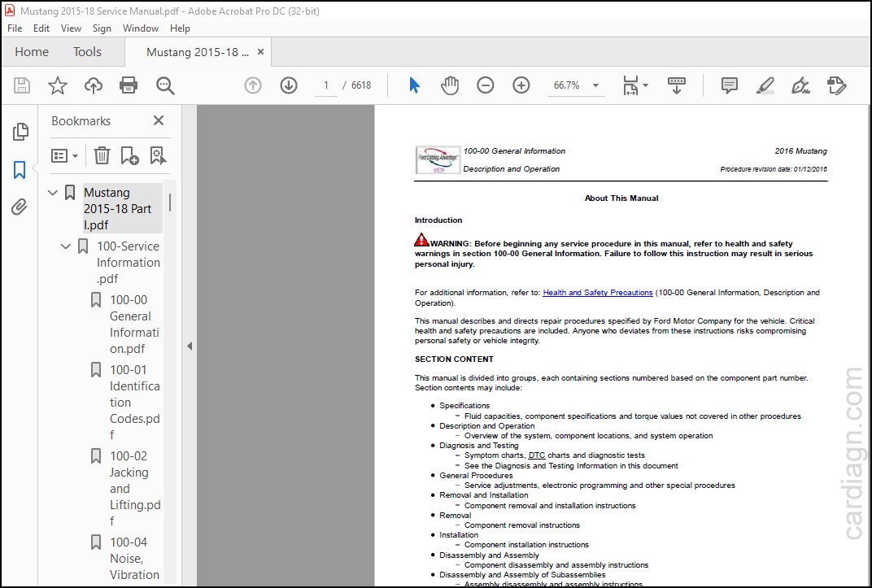Add a new bookmark icon
Image resolution: width=872 pixels, height=588 pixels.
(129, 155)
